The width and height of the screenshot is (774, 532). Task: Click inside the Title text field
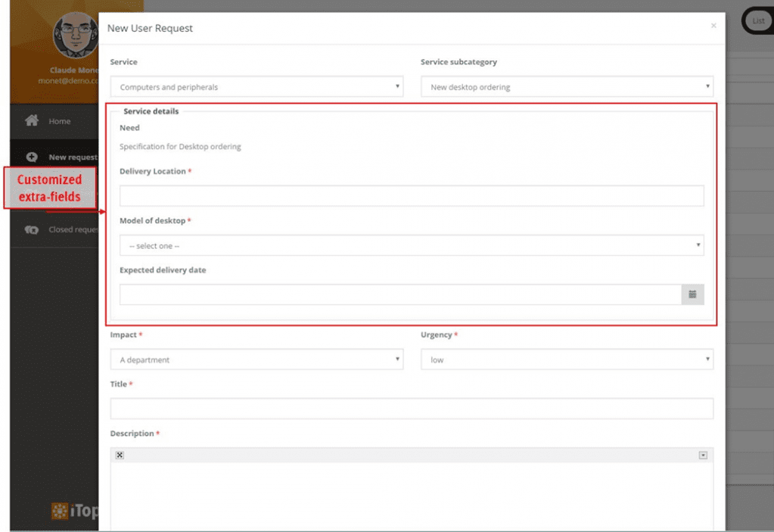(x=411, y=408)
